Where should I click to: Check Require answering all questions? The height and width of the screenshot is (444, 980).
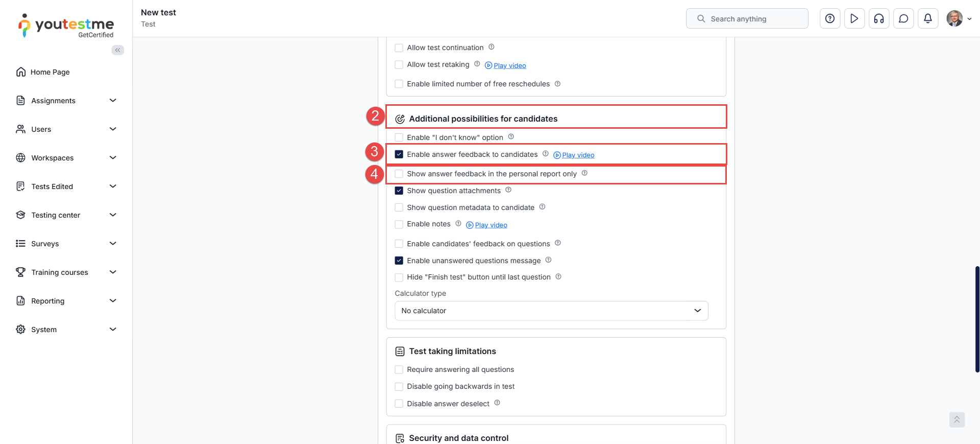(x=399, y=369)
